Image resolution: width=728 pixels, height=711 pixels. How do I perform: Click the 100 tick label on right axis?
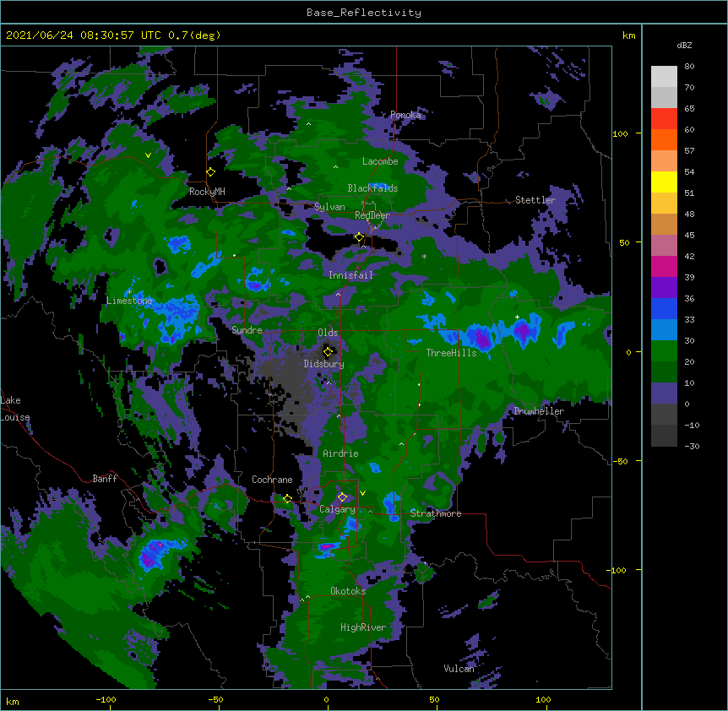(620, 133)
